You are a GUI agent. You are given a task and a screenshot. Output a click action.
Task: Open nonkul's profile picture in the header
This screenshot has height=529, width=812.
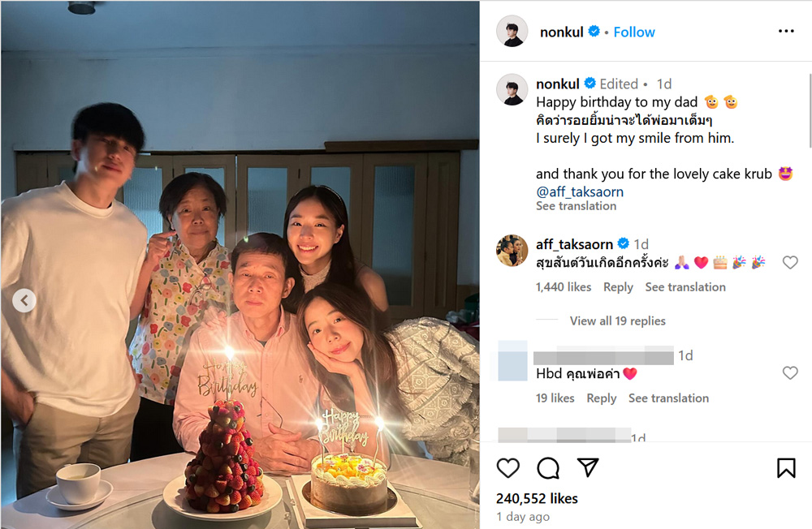pos(512,32)
